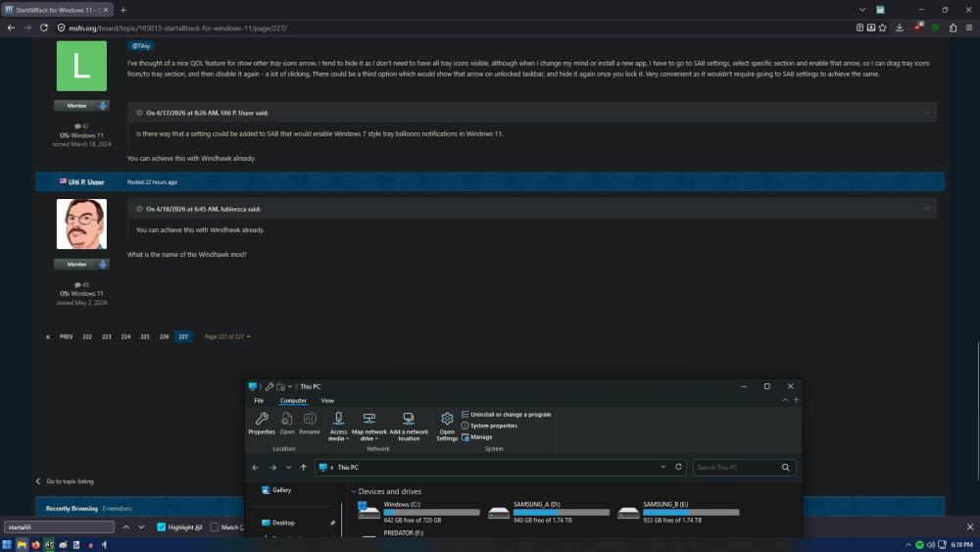Go to forum page 222

(x=87, y=336)
